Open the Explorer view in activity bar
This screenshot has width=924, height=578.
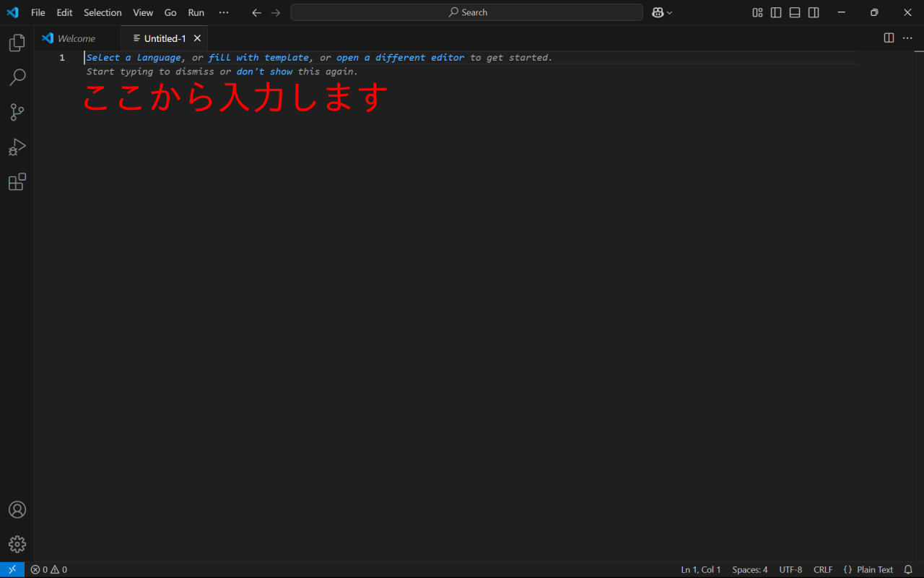click(17, 43)
